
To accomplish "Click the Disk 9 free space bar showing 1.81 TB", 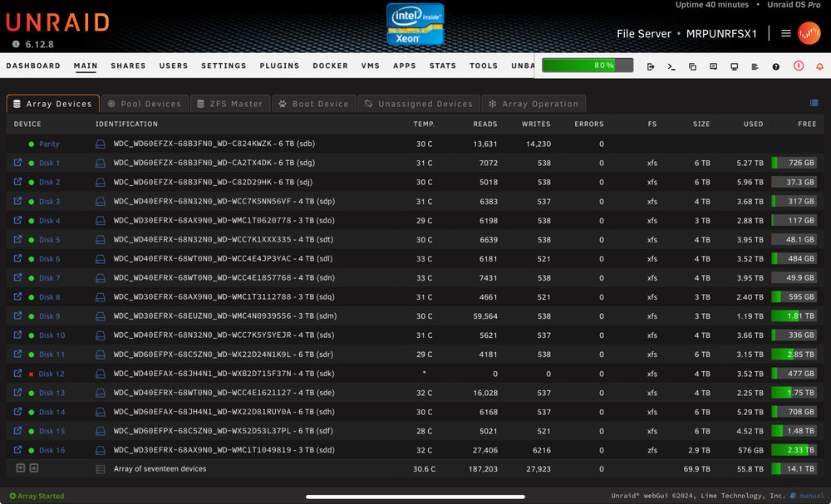I will point(794,316).
